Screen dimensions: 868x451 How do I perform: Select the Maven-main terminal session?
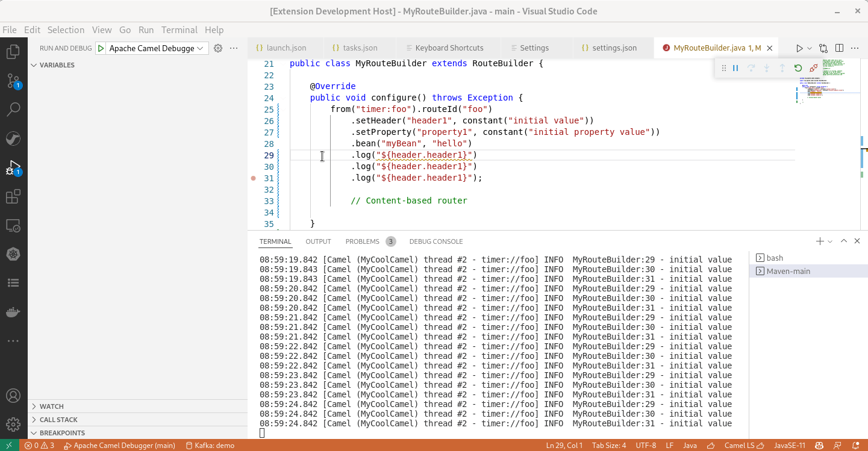pos(789,270)
